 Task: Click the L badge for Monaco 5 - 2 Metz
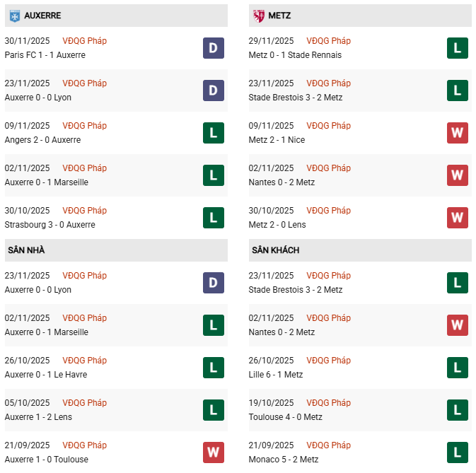pyautogui.click(x=457, y=452)
